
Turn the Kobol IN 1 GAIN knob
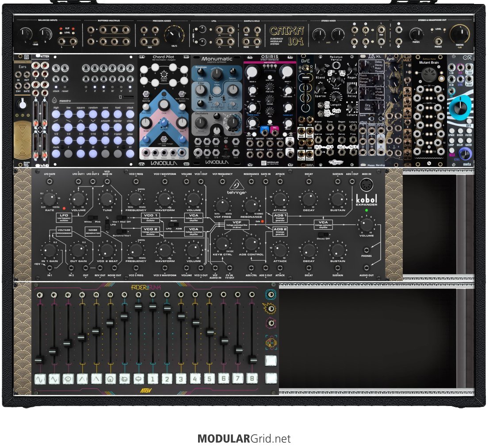tap(49, 250)
